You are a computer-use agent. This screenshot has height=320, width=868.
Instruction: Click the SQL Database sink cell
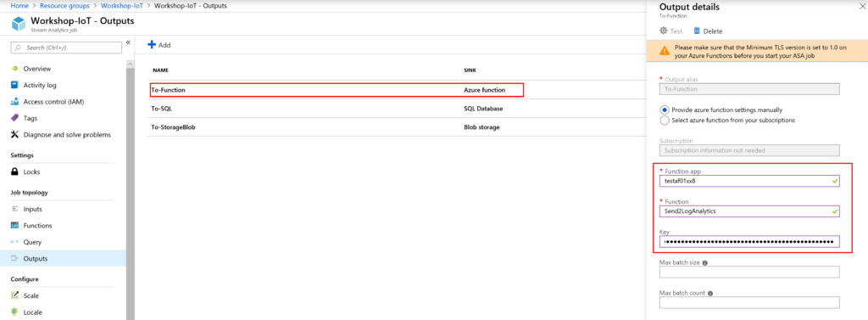coord(483,109)
